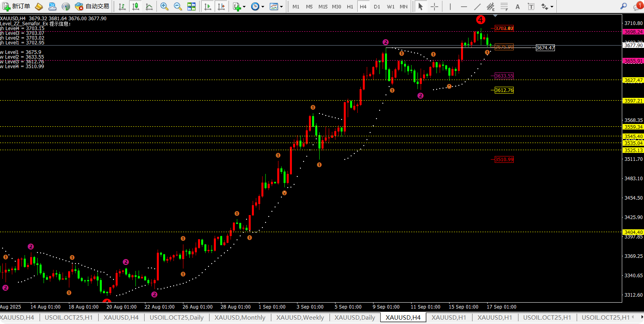Pick the horizontal line drawing tool
The image size is (644, 324).
[464, 6]
